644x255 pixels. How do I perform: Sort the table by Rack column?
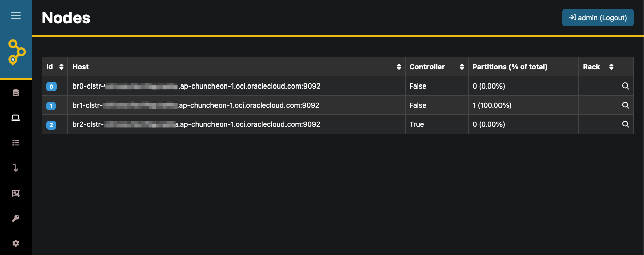(611, 67)
